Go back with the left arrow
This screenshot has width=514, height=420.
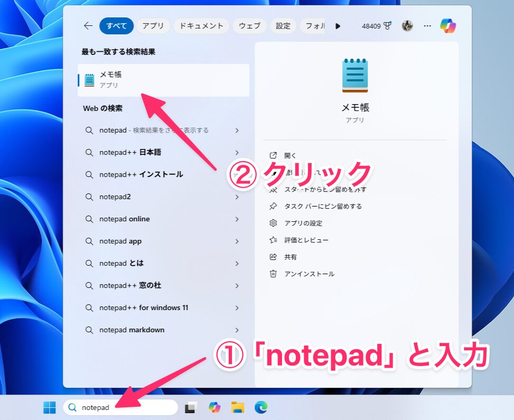(88, 25)
